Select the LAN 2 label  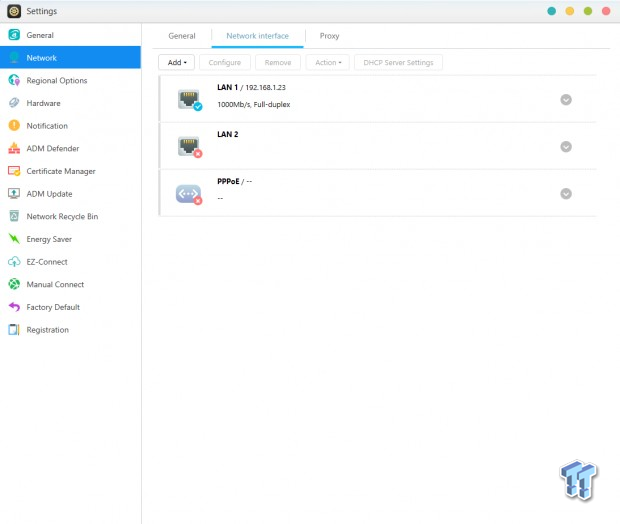(228, 134)
